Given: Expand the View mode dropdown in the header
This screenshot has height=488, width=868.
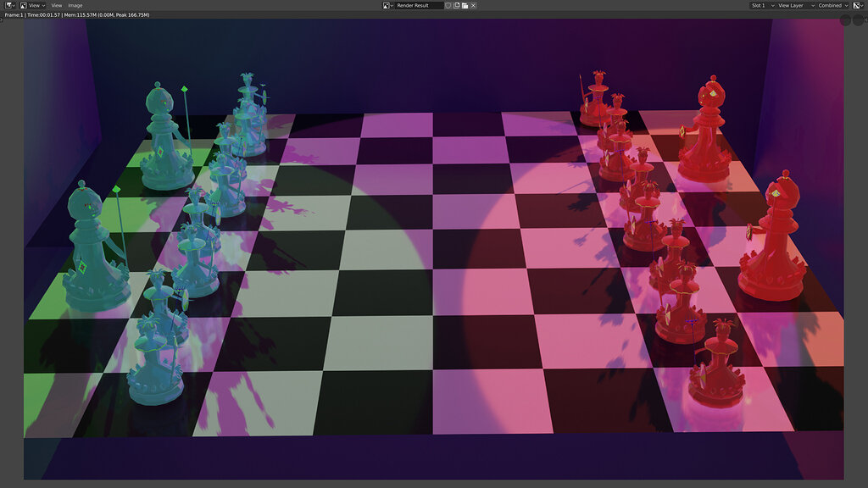Looking at the screenshot, I should click(x=36, y=5).
